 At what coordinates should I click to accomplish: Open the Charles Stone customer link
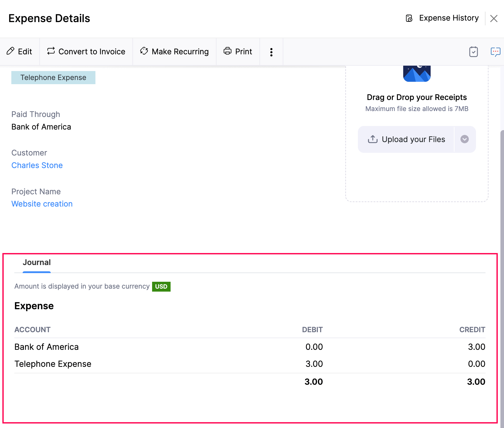click(37, 165)
